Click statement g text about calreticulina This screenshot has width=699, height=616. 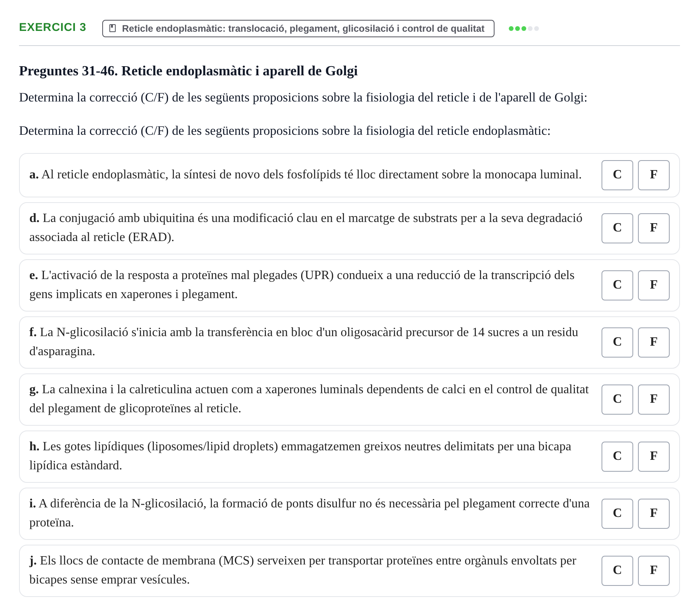309,399
